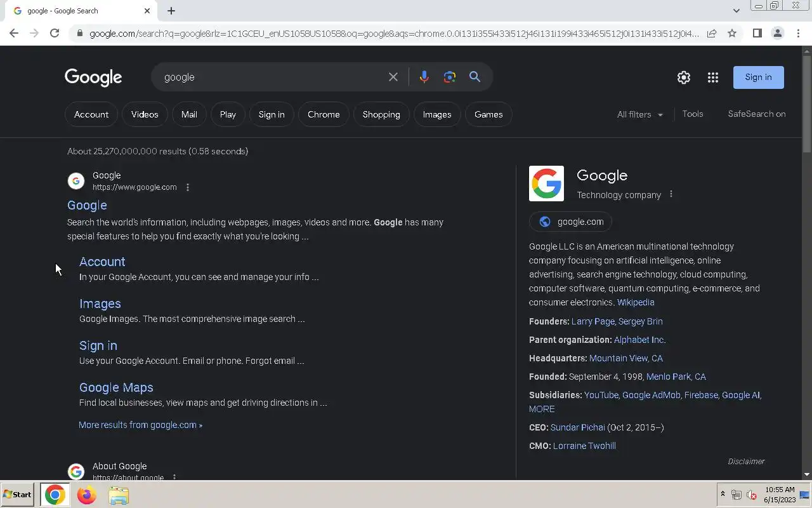The image size is (812, 508).
Task: Filter results by Videos
Action: [x=145, y=114]
